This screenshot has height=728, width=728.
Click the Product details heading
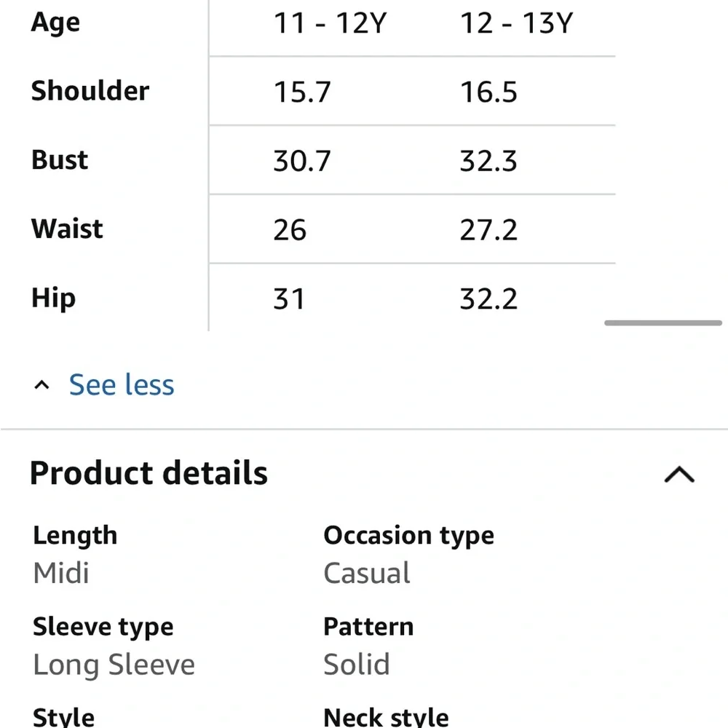[x=149, y=473]
